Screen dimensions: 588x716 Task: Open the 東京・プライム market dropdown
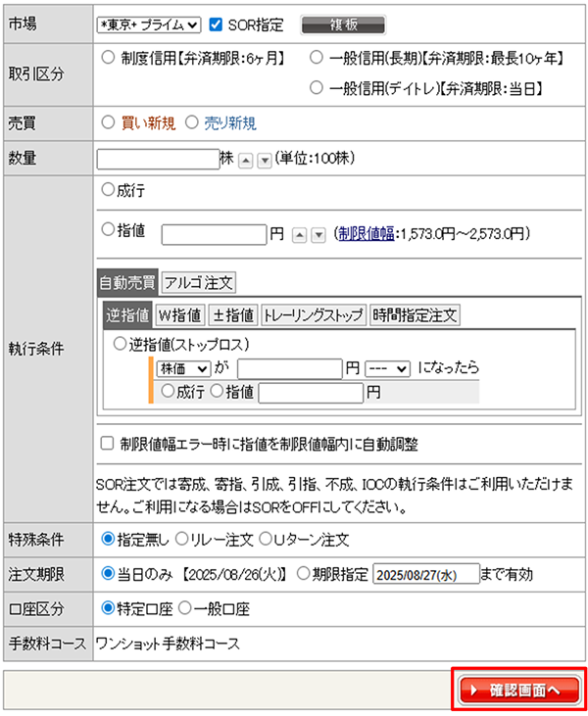pyautogui.click(x=150, y=24)
